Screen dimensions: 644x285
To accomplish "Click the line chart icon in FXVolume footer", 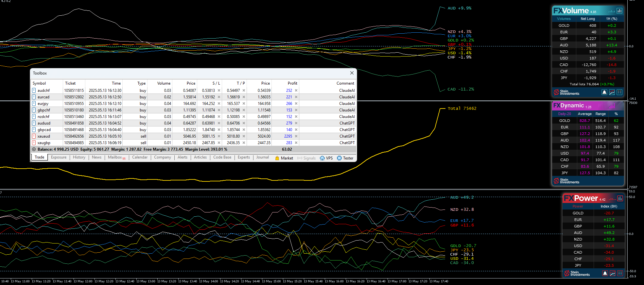I will tap(612, 92).
